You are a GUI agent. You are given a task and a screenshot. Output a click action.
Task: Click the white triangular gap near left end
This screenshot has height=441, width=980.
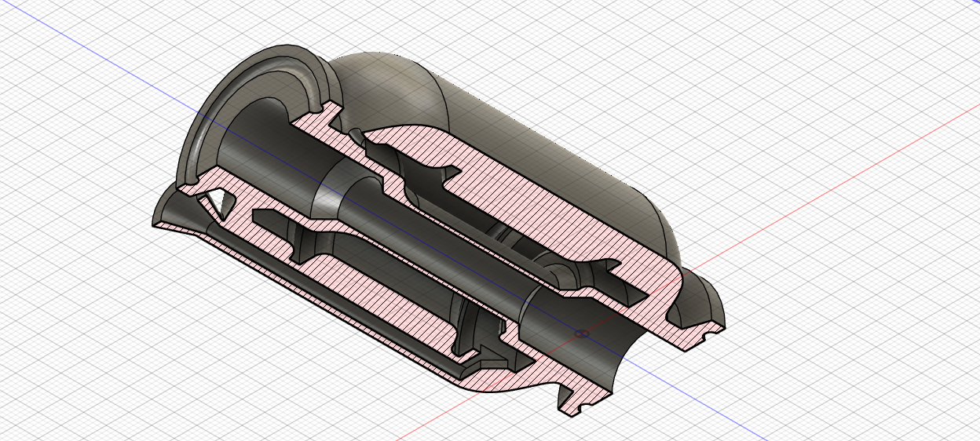pyautogui.click(x=216, y=199)
